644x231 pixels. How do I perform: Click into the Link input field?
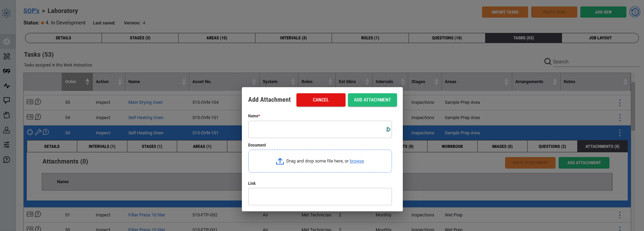[x=320, y=197]
